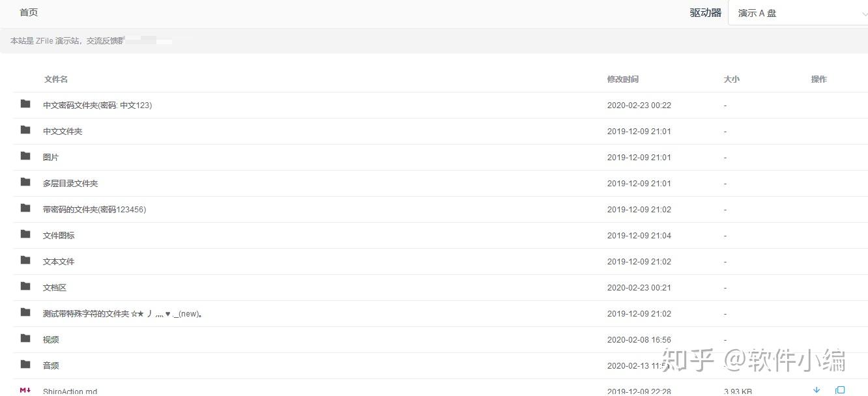Download the ShiroAction.md file
Screen dimensions: 868x396
pyautogui.click(x=817, y=390)
